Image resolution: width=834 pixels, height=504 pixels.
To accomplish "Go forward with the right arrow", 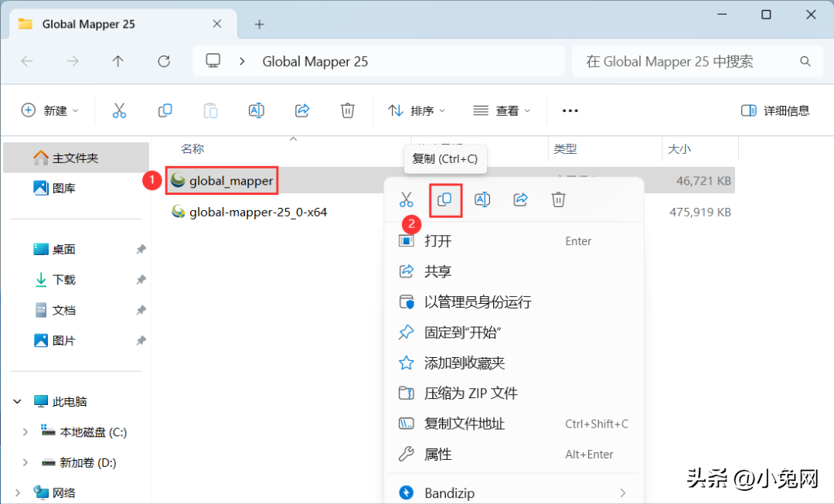I will [x=73, y=61].
